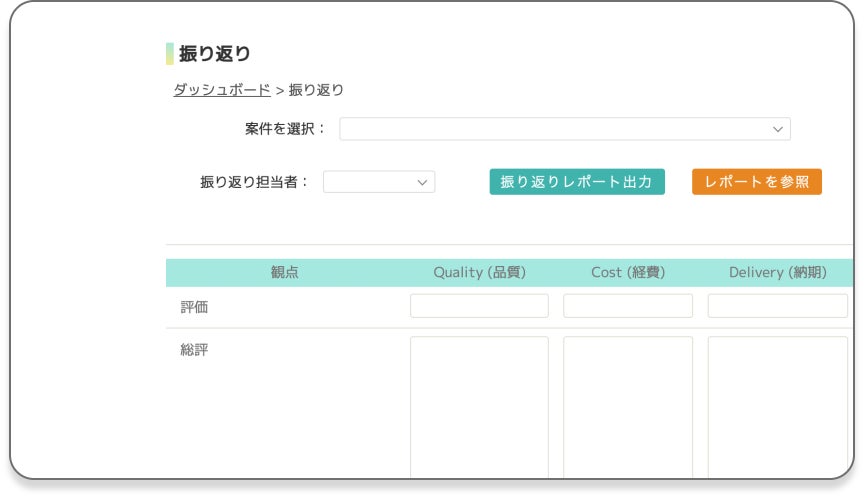Select the 評価 input under Delivery (納期)
The image size is (864, 498).
(x=777, y=306)
